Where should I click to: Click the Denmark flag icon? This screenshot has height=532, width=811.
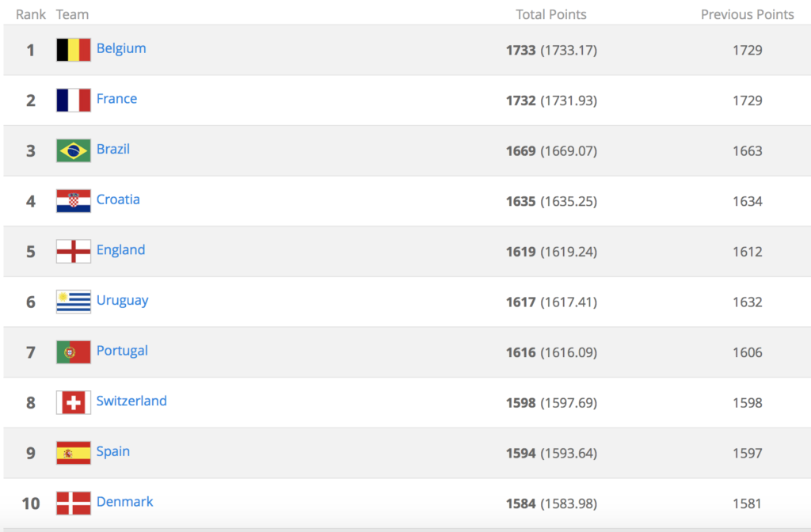[x=73, y=503]
